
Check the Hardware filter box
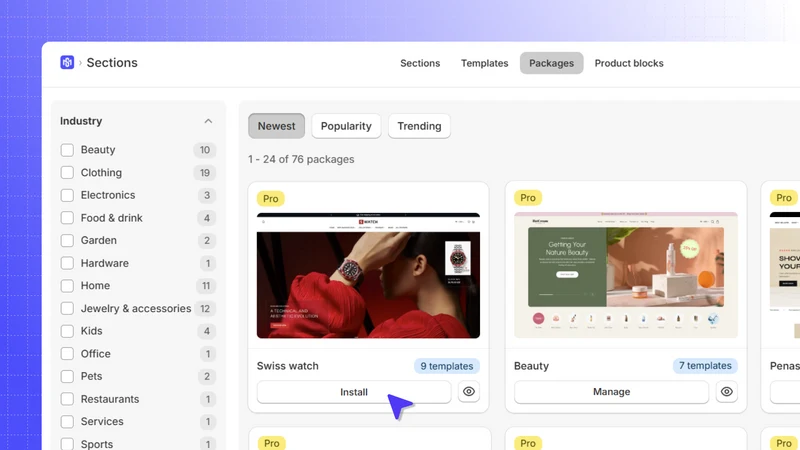pos(67,263)
